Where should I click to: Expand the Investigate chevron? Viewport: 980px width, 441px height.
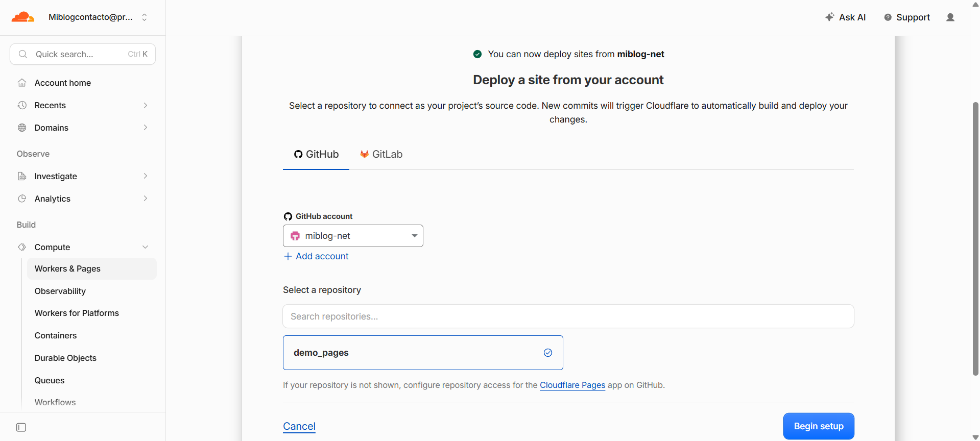146,176
